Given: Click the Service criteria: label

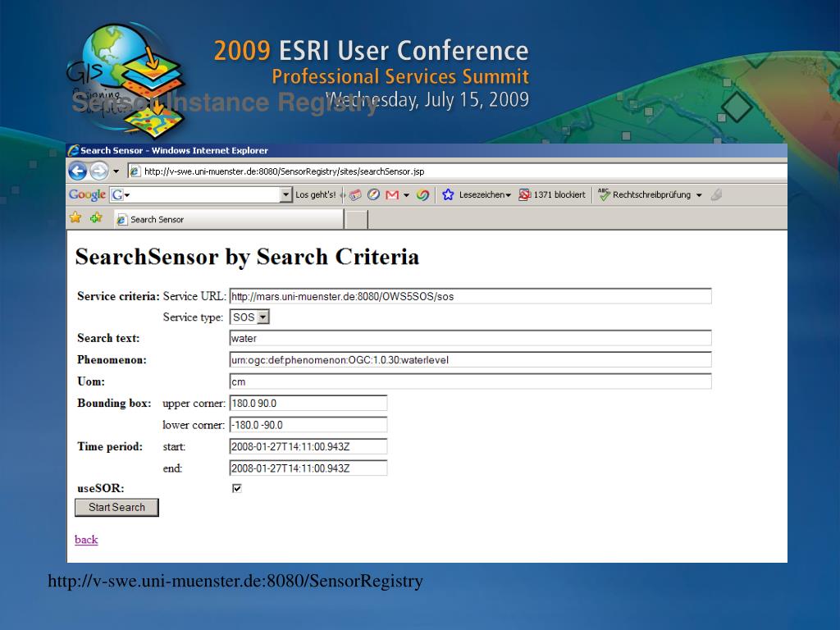Looking at the screenshot, I should 118,296.
